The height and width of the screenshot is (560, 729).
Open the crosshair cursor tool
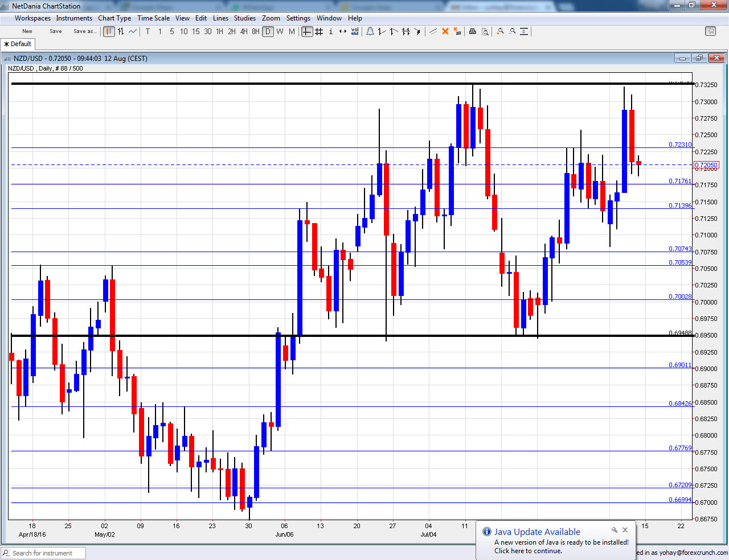pyautogui.click(x=307, y=31)
